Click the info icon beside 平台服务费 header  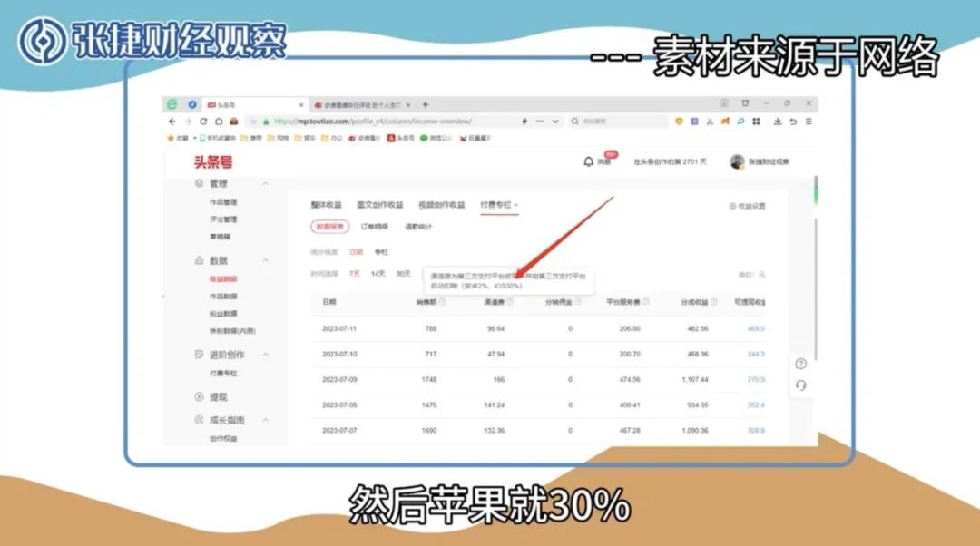tap(648, 302)
